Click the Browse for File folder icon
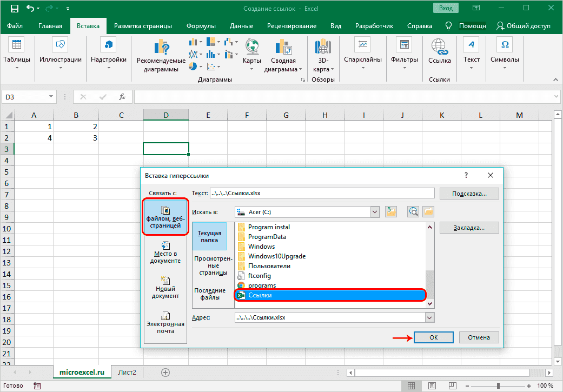Screen dimensions: 563x392 (428, 212)
